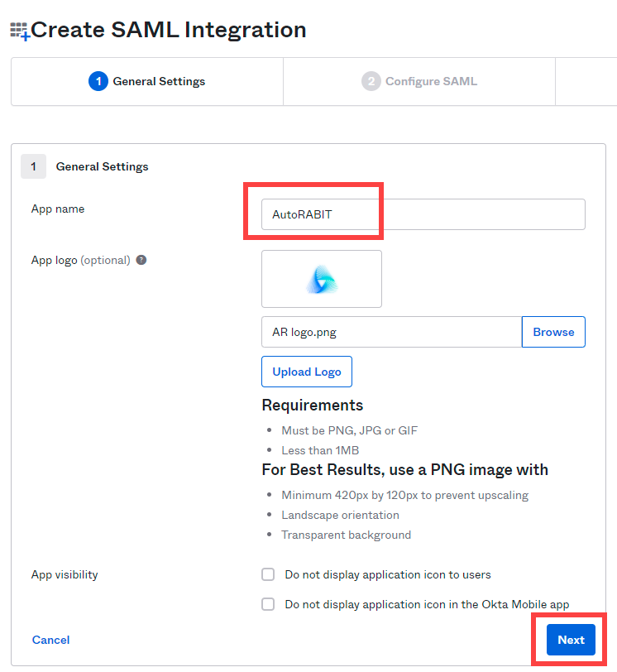Enable 'Do not display application icon to users'

pyautogui.click(x=268, y=574)
